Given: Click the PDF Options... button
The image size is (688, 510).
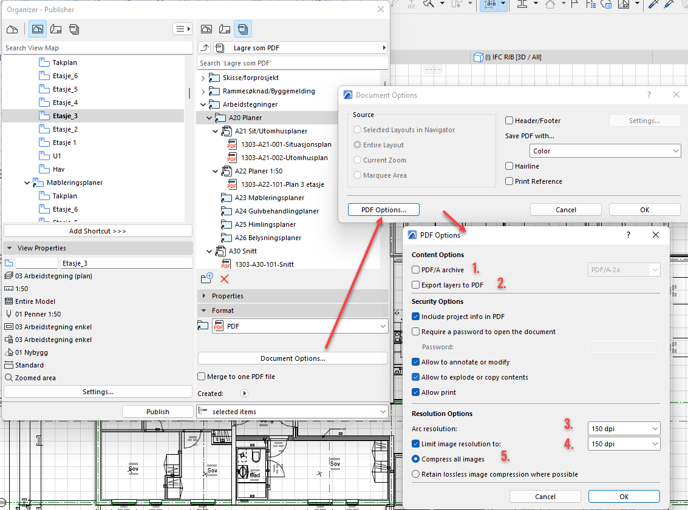Looking at the screenshot, I should point(383,210).
